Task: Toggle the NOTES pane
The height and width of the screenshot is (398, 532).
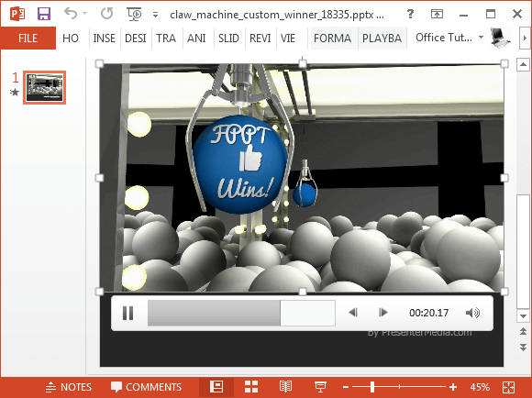Action: (69, 387)
